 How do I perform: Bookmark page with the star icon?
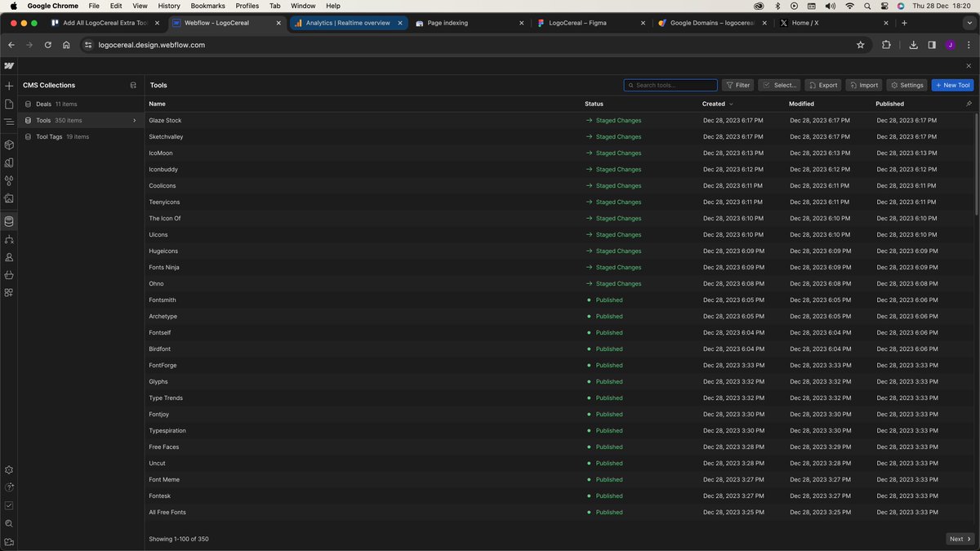[860, 45]
